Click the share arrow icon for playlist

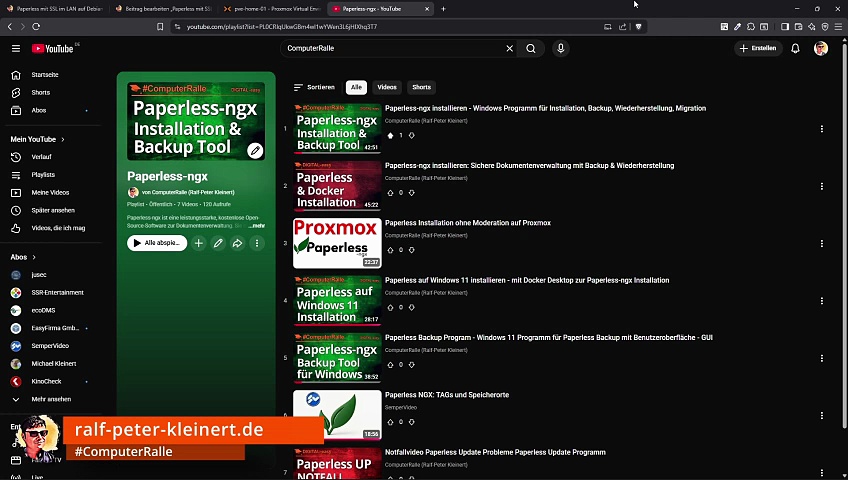coord(237,243)
